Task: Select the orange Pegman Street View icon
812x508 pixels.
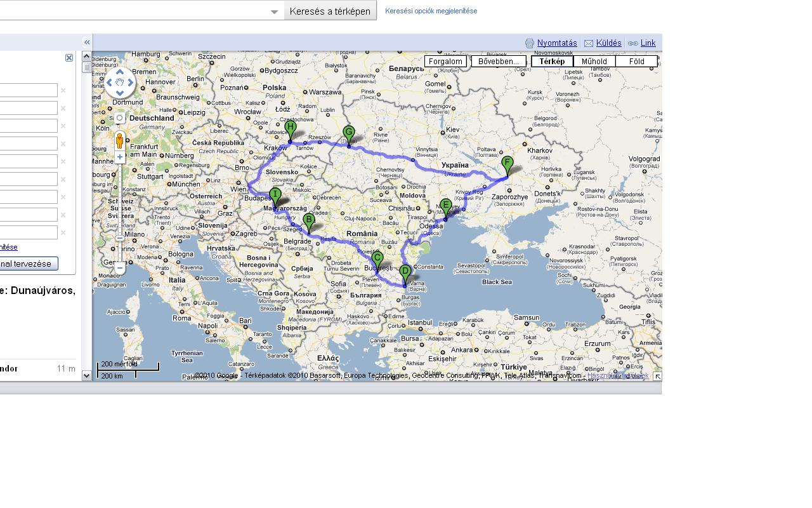Action: (119, 140)
